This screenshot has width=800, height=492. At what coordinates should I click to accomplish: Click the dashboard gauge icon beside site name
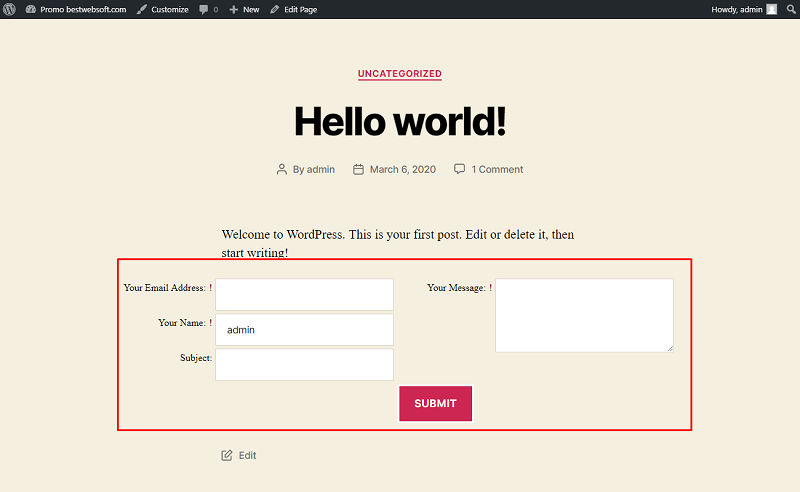pyautogui.click(x=31, y=9)
